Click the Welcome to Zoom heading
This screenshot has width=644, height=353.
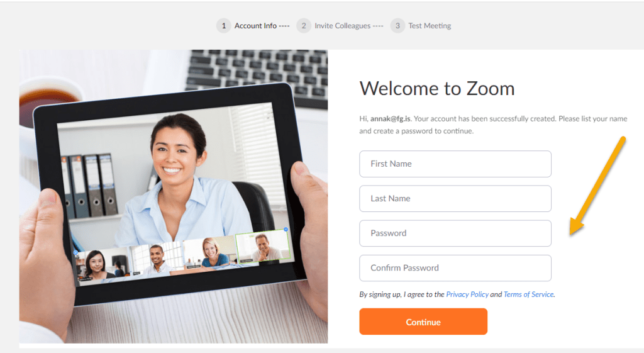437,89
